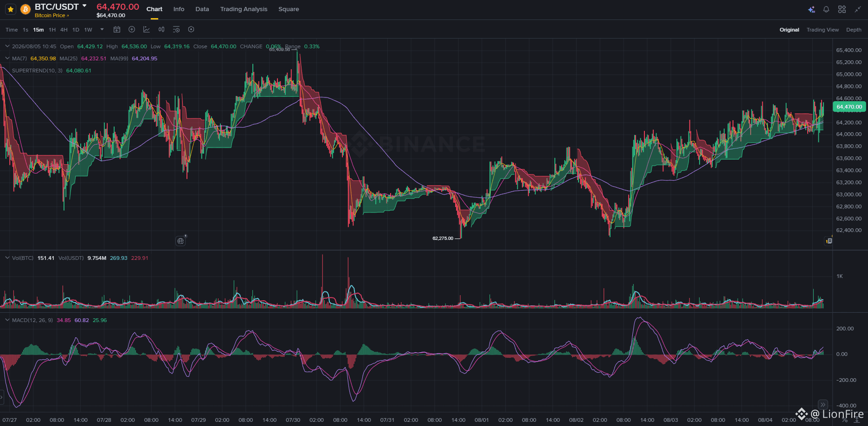Image resolution: width=868 pixels, height=426 pixels.
Task: Switch to Trading View chart
Action: [823, 30]
